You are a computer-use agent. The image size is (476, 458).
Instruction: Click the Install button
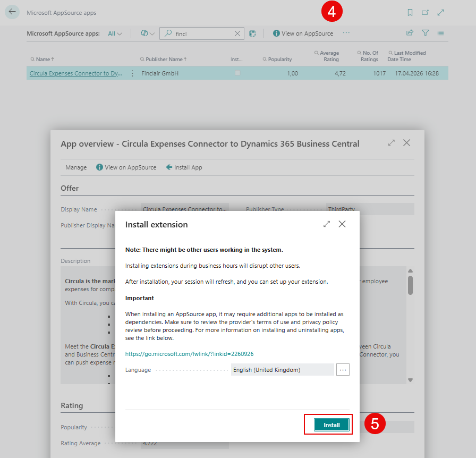click(331, 425)
